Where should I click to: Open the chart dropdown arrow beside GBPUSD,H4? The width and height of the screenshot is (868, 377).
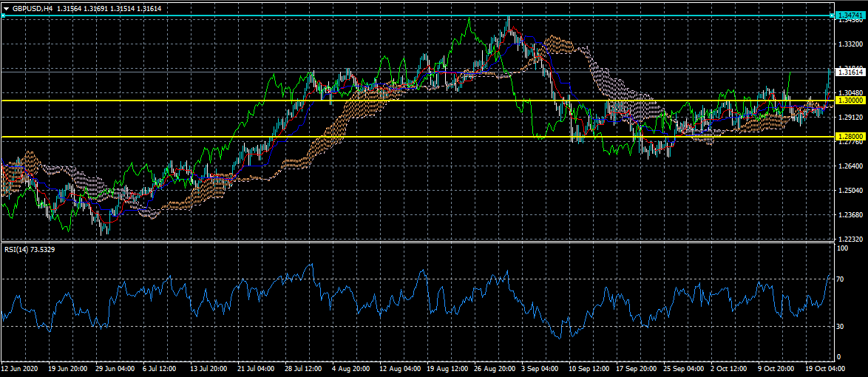[5, 8]
